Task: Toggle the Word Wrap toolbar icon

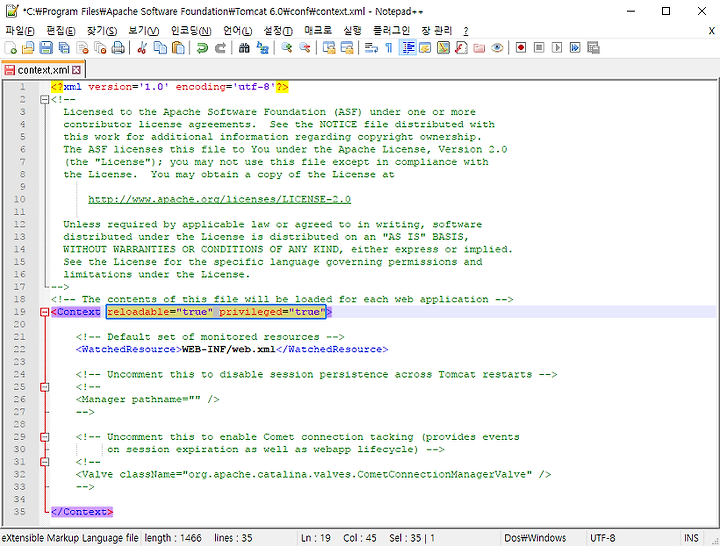Action: [371, 48]
